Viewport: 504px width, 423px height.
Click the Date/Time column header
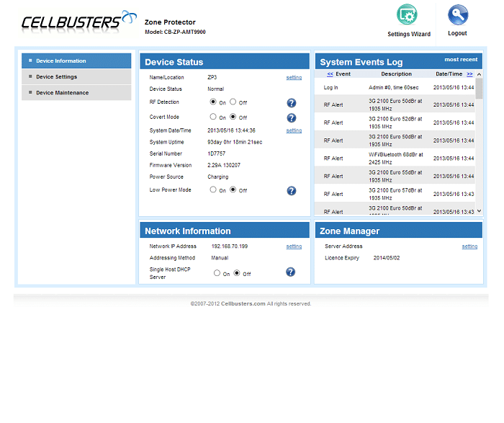449,74
